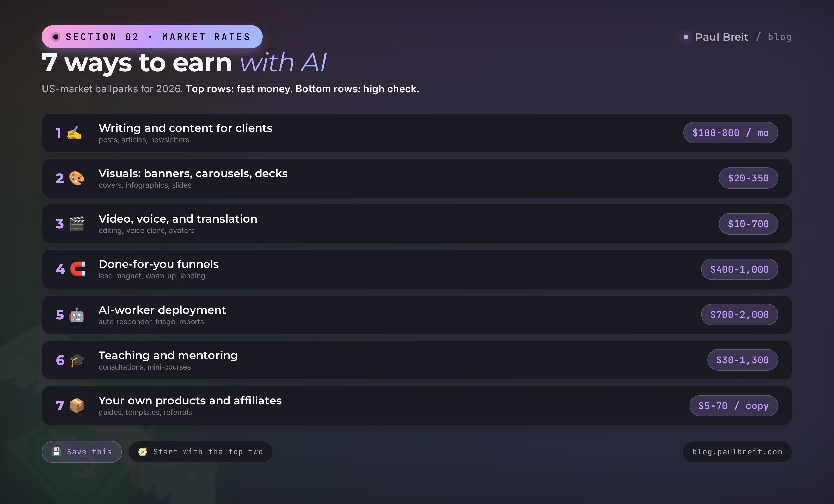Click the row number 2
This screenshot has width=834, height=504.
(x=60, y=178)
